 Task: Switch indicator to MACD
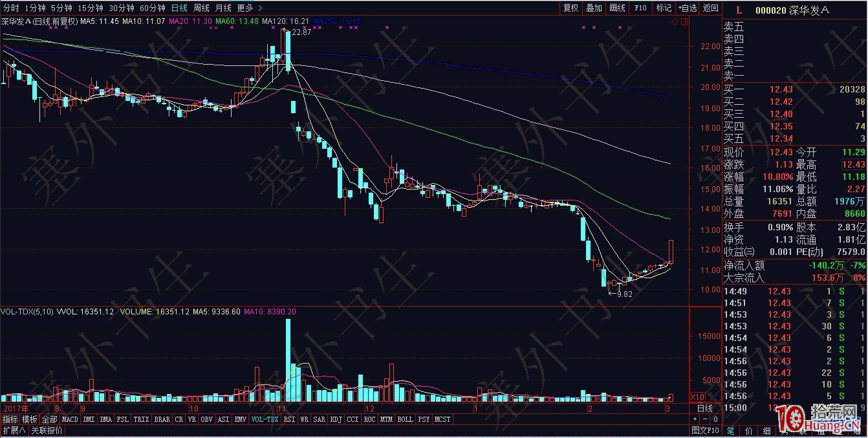click(x=70, y=419)
